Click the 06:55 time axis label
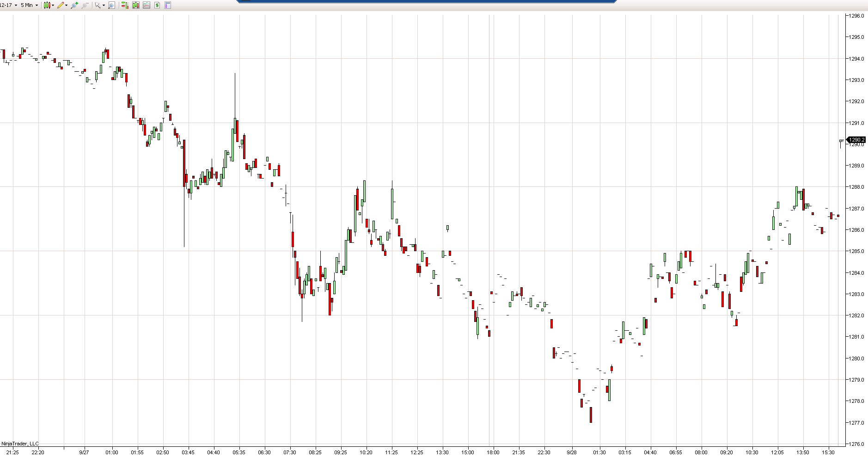Image resolution: width=868 pixels, height=457 pixels. click(676, 452)
